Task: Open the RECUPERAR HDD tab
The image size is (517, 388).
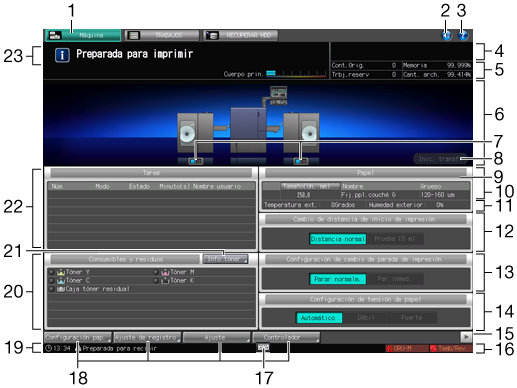Action: [240, 35]
